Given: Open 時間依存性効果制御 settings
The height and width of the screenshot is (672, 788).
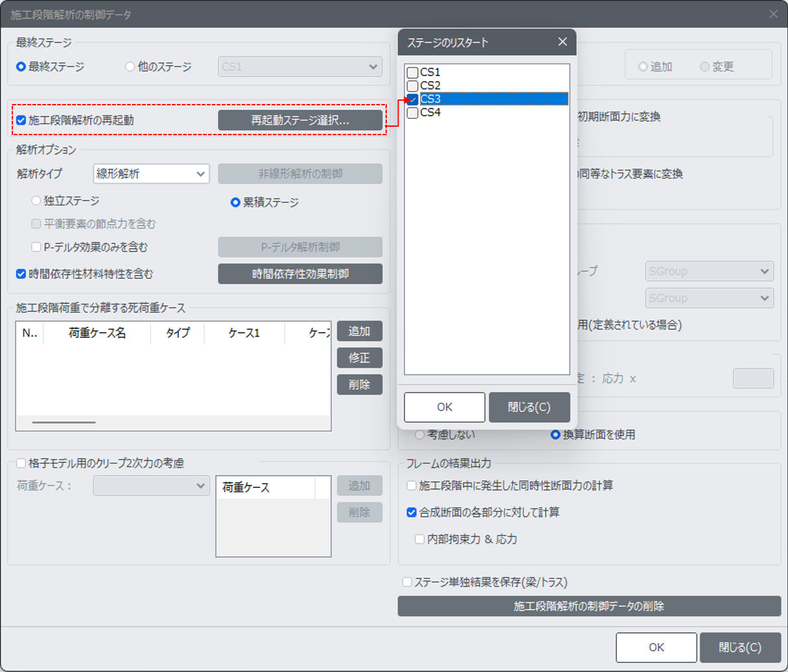Looking at the screenshot, I should [x=300, y=274].
